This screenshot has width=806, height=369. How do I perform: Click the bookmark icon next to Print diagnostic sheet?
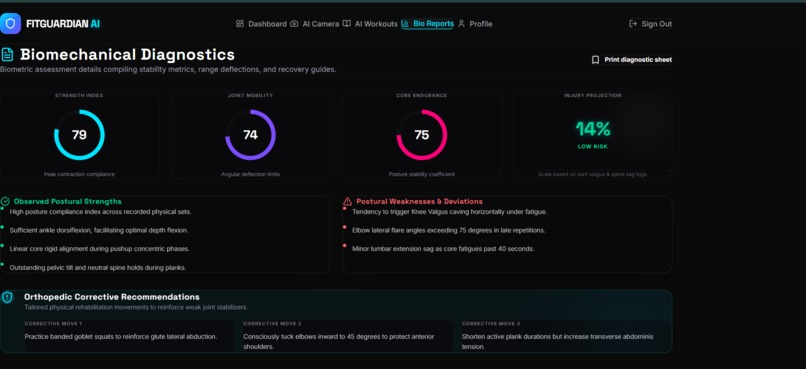point(595,60)
